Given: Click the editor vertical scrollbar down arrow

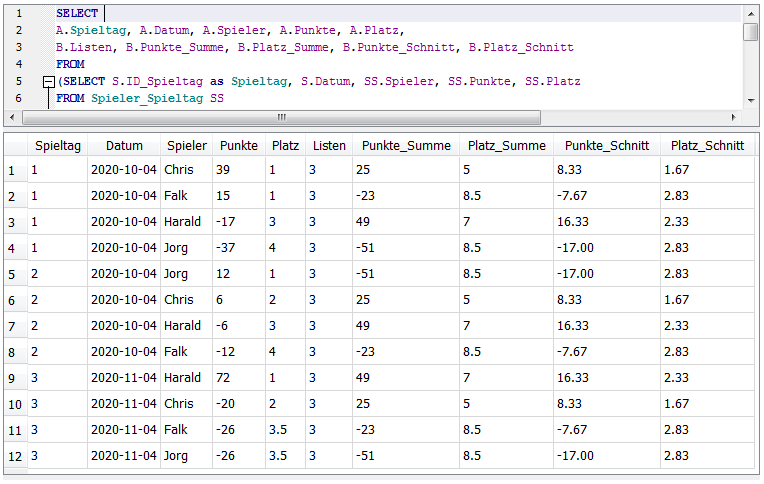Looking at the screenshot, I should 751,100.
